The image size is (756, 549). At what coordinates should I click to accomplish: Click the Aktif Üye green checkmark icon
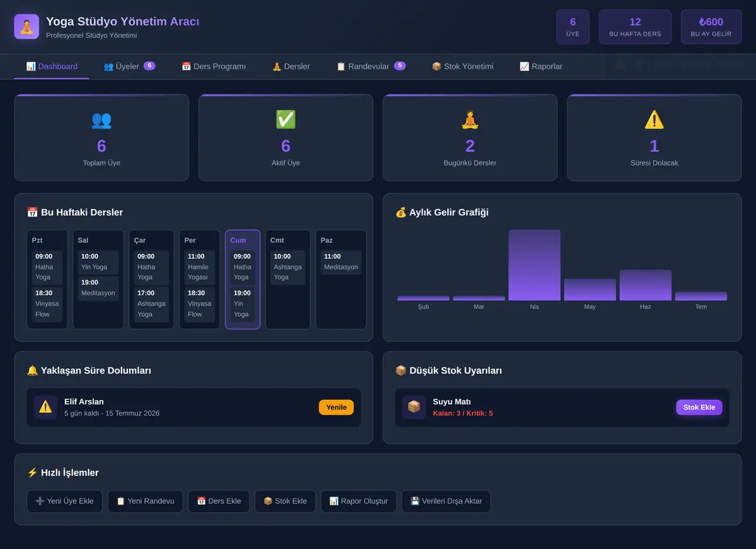(x=285, y=120)
